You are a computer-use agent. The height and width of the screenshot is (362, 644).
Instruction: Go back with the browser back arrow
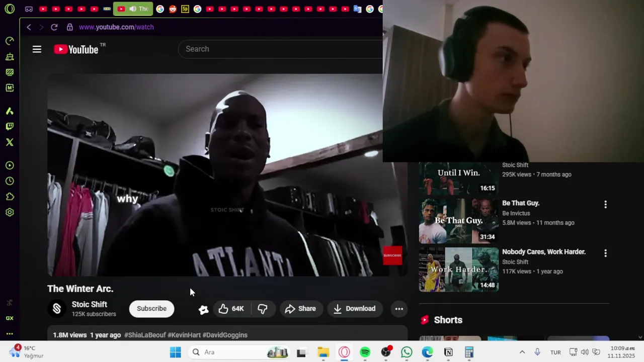[29, 27]
